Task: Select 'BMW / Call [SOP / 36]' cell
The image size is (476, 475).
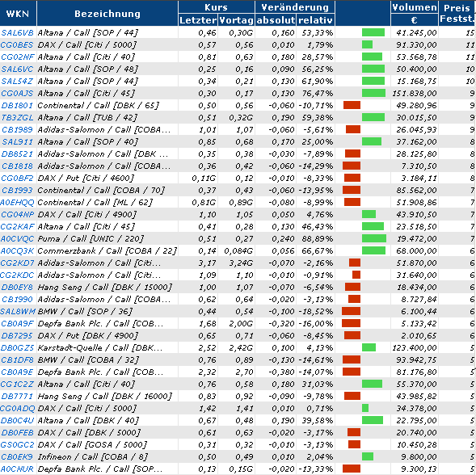Action: click(x=107, y=312)
